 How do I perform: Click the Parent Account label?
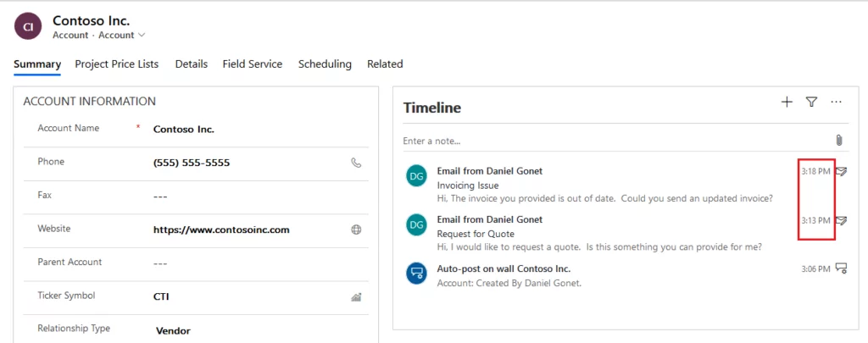70,262
